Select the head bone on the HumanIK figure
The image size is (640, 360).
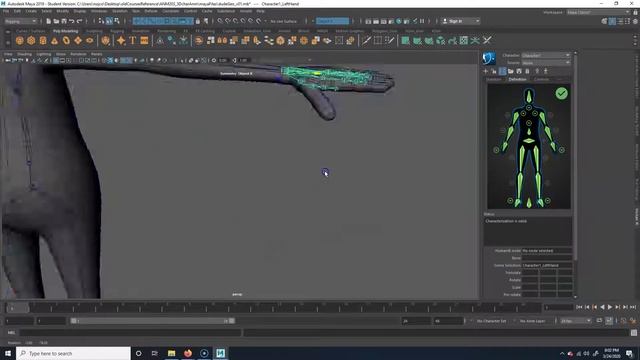tap(529, 96)
